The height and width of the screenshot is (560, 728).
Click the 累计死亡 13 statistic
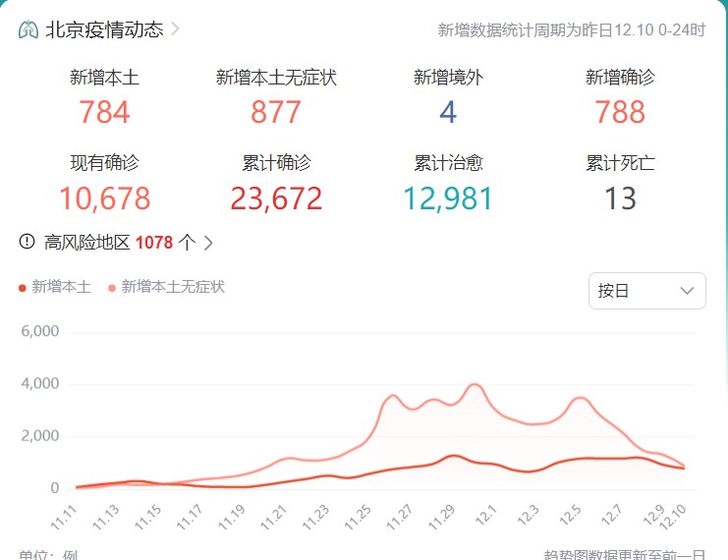click(620, 198)
